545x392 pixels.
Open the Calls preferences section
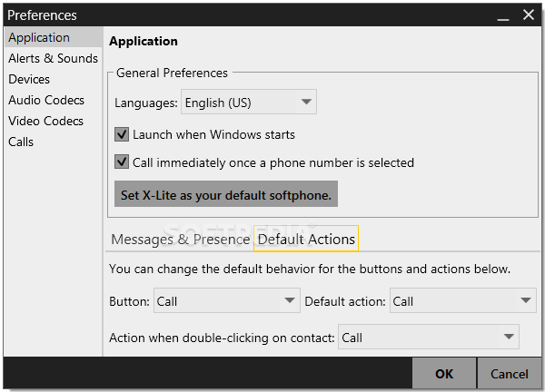(x=54, y=142)
